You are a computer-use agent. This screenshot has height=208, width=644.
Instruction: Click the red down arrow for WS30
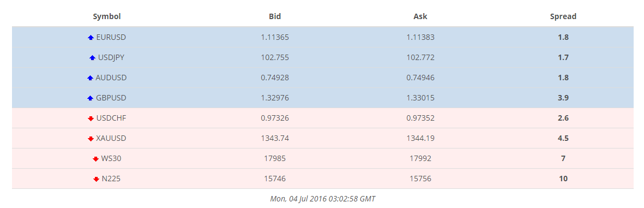(95, 159)
